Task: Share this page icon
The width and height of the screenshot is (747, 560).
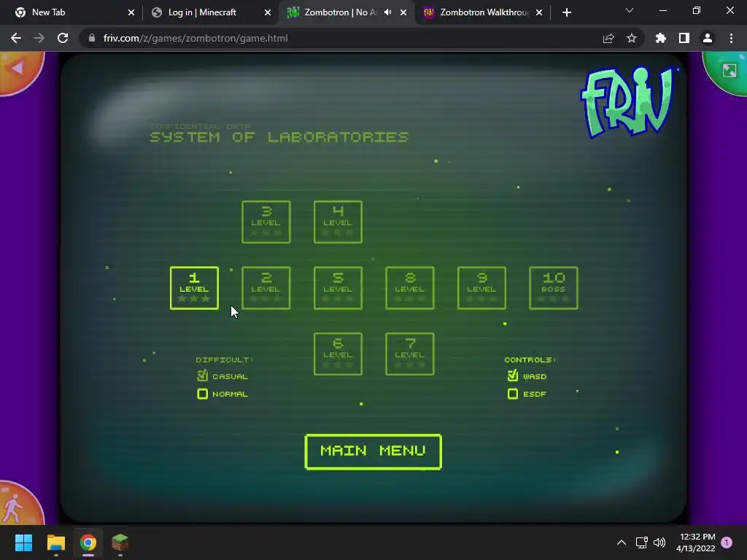Action: pyautogui.click(x=608, y=38)
